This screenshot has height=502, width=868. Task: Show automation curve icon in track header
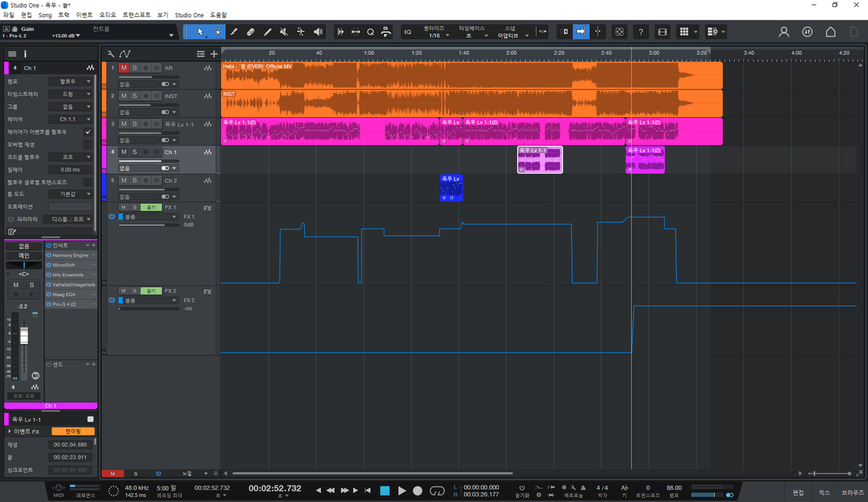point(125,54)
